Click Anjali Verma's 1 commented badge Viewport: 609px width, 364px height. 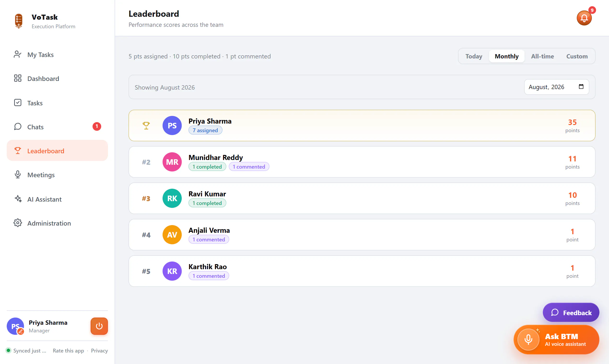coord(209,239)
